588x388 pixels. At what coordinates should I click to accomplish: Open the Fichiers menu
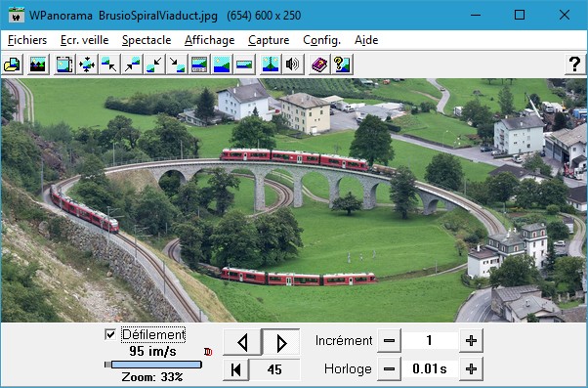pos(27,40)
